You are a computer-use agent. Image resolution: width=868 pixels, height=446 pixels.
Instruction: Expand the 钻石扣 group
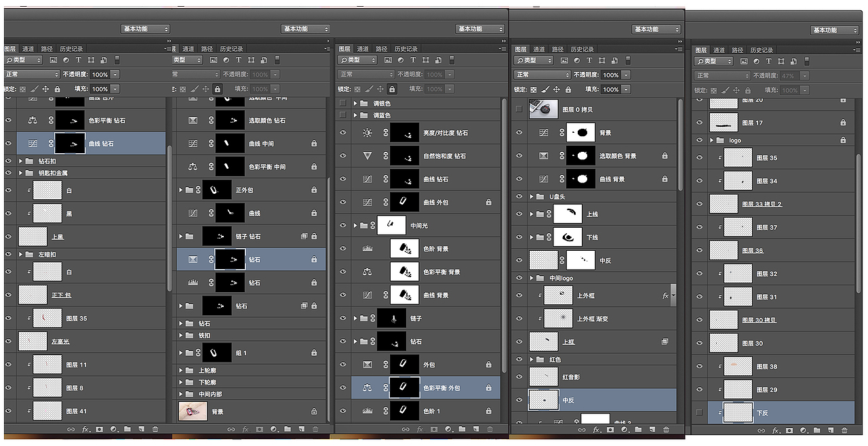(21, 161)
